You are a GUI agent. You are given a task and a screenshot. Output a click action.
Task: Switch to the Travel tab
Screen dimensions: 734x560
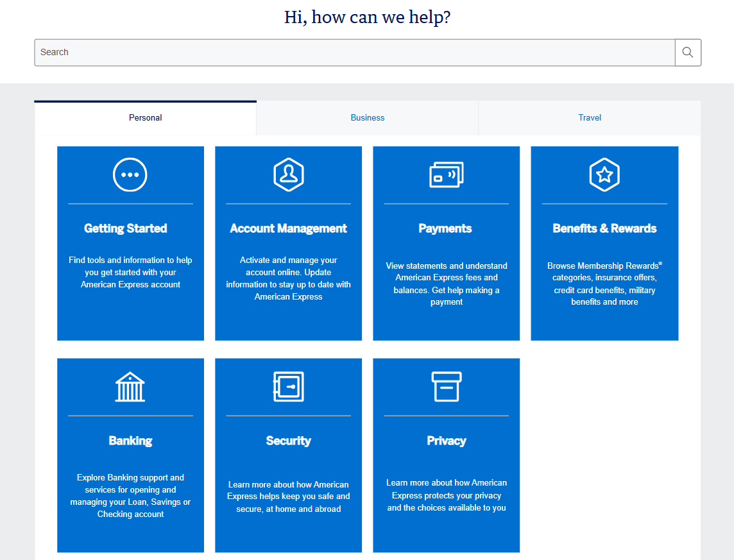coord(589,117)
